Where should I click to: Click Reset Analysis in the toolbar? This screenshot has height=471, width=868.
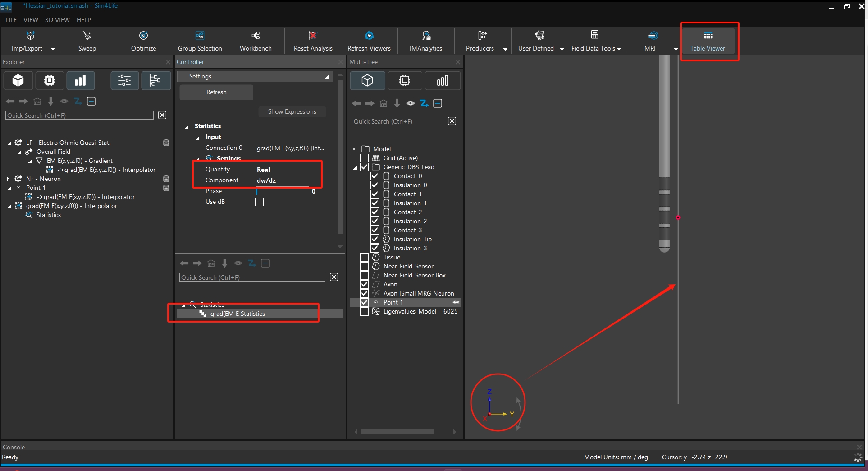tap(313, 41)
